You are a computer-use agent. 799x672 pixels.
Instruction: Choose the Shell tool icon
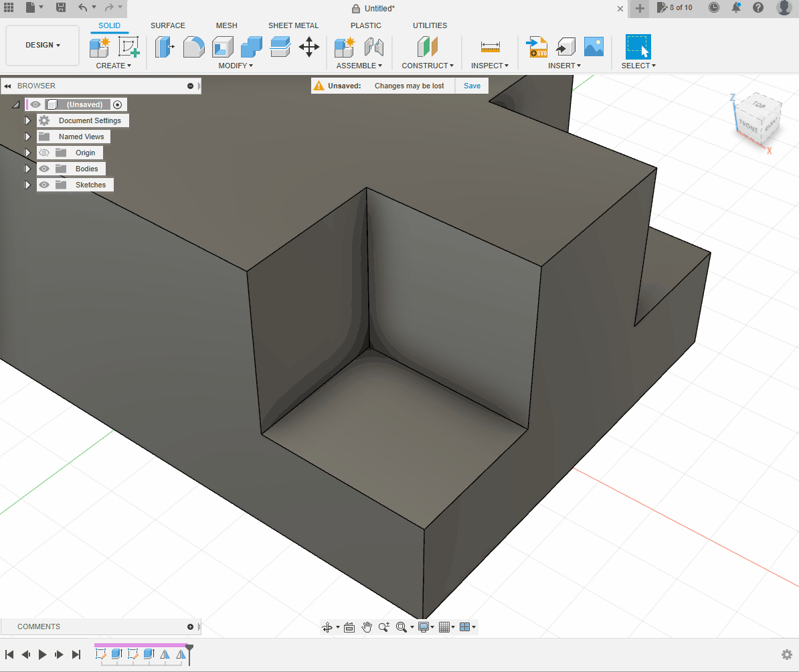coord(223,47)
